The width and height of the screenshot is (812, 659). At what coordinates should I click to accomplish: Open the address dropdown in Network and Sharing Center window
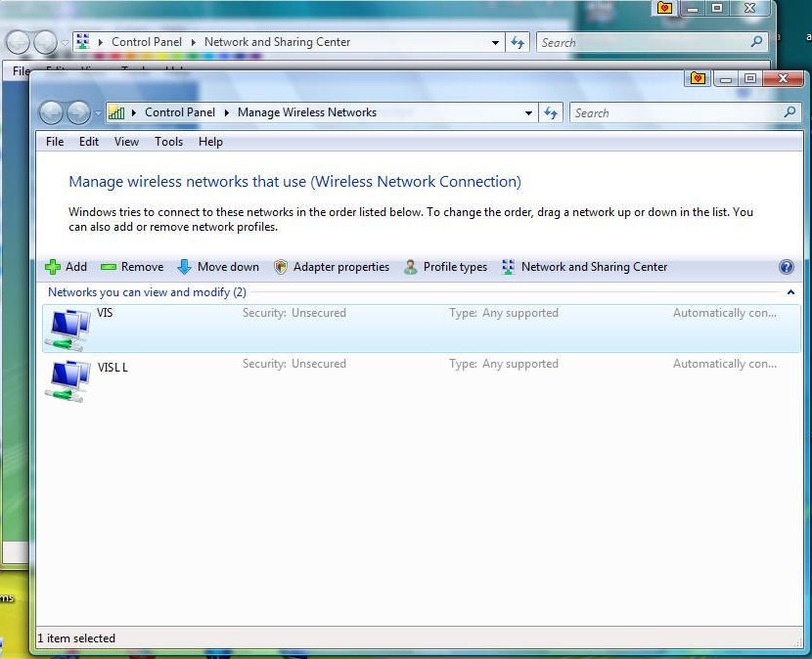coord(496,42)
